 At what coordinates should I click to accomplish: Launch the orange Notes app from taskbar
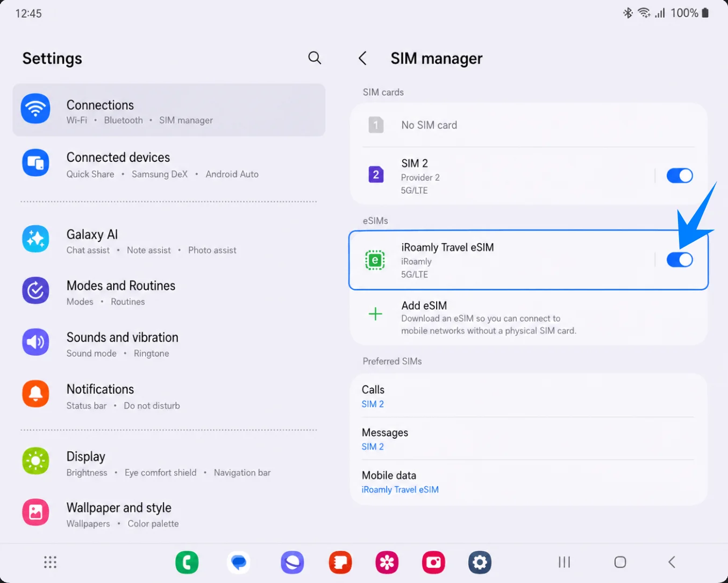tap(340, 563)
